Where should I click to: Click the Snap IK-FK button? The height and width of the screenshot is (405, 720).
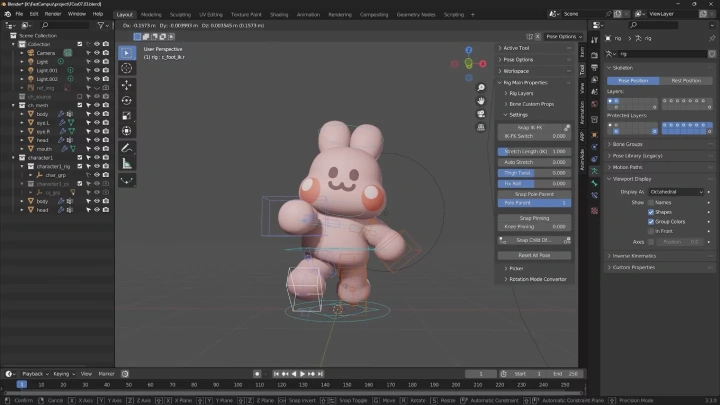coord(530,128)
